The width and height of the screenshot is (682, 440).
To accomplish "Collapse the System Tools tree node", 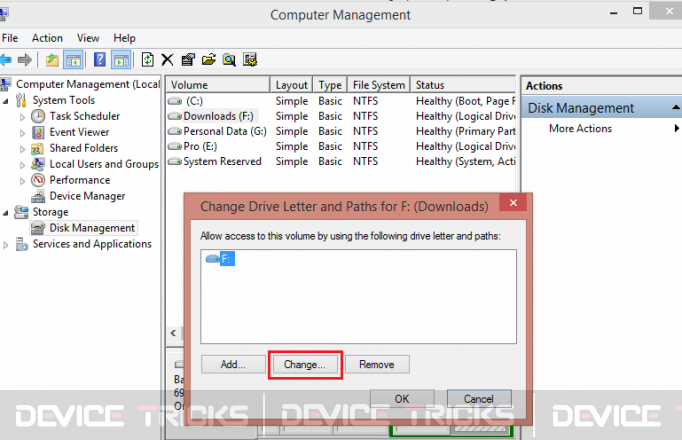I will click(x=6, y=101).
